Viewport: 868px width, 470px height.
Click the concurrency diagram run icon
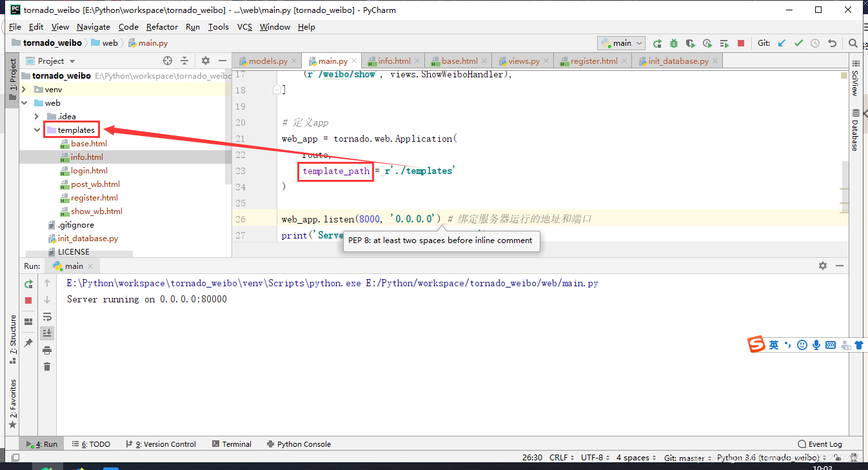coord(724,43)
